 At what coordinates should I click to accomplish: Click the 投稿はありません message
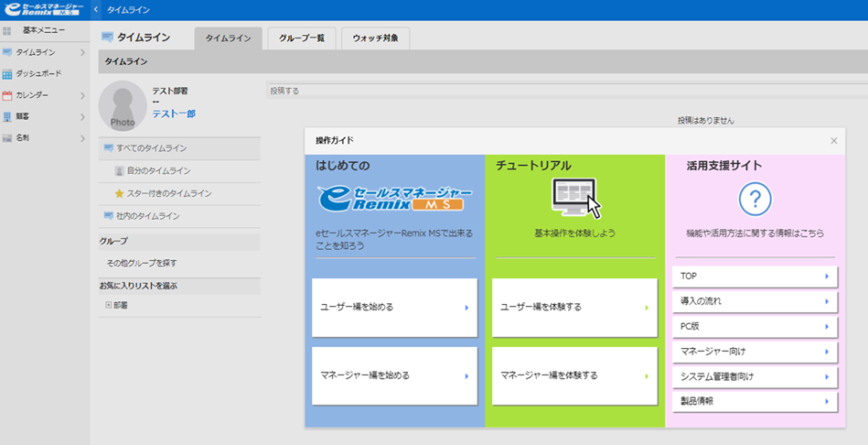706,120
